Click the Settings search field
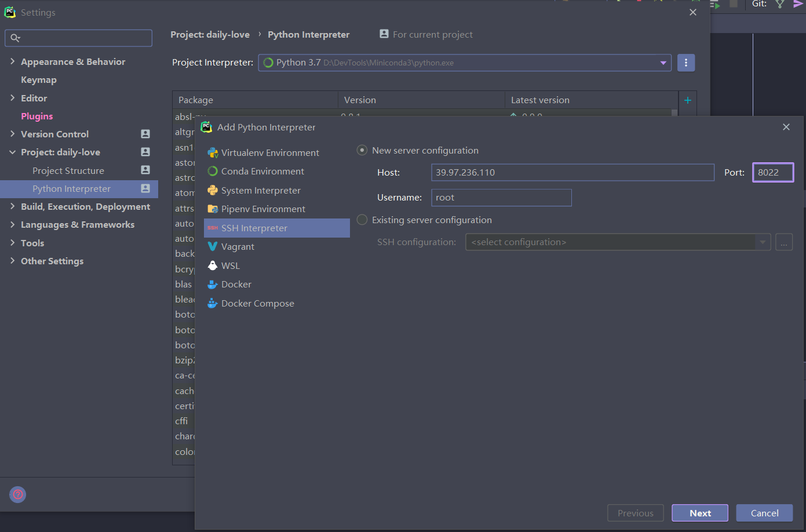Screen dimensions: 806x532 point(79,38)
